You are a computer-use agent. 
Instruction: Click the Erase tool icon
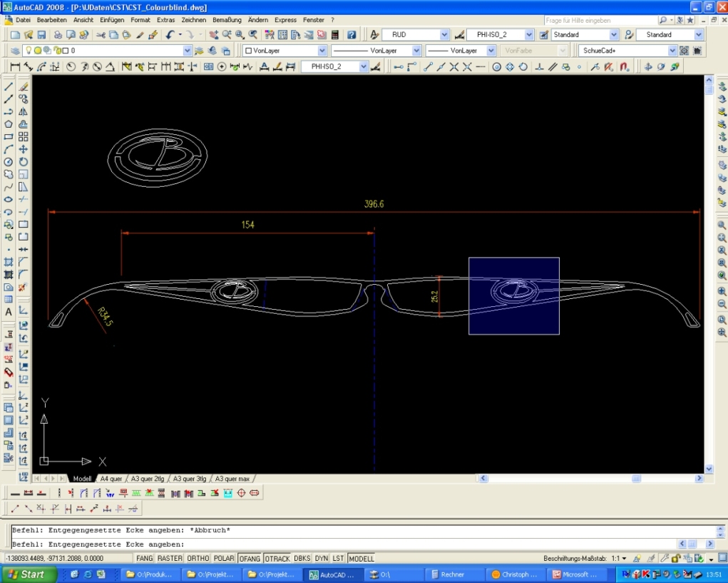pyautogui.click(x=24, y=86)
